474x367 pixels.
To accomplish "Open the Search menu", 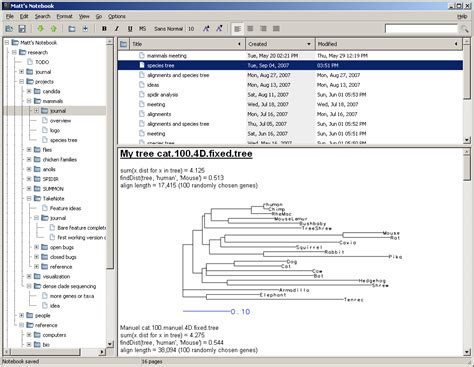I will pyautogui.click(x=43, y=16).
